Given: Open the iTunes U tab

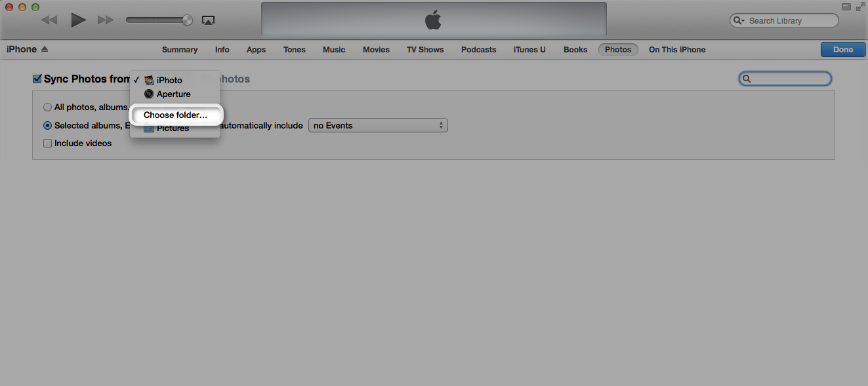Looking at the screenshot, I should pyautogui.click(x=529, y=50).
